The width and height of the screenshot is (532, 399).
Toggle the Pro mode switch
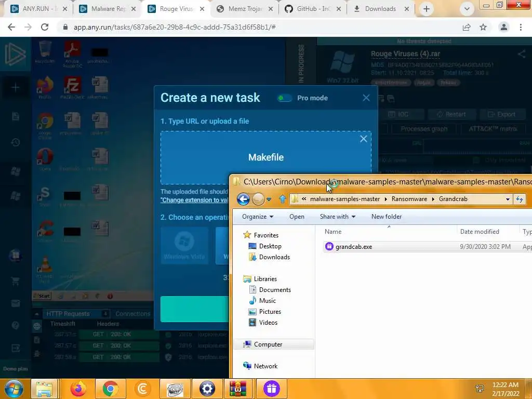(284, 98)
